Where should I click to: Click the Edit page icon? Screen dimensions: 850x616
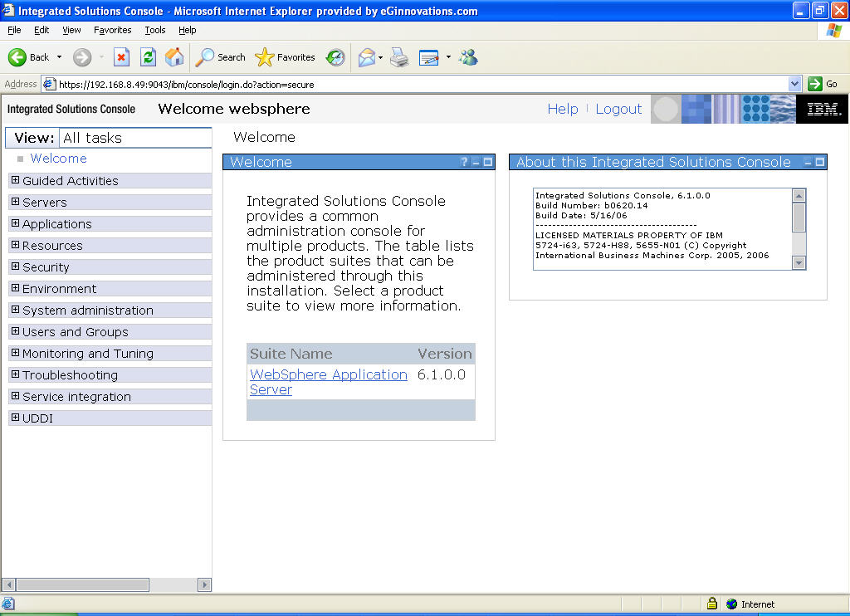click(x=429, y=57)
